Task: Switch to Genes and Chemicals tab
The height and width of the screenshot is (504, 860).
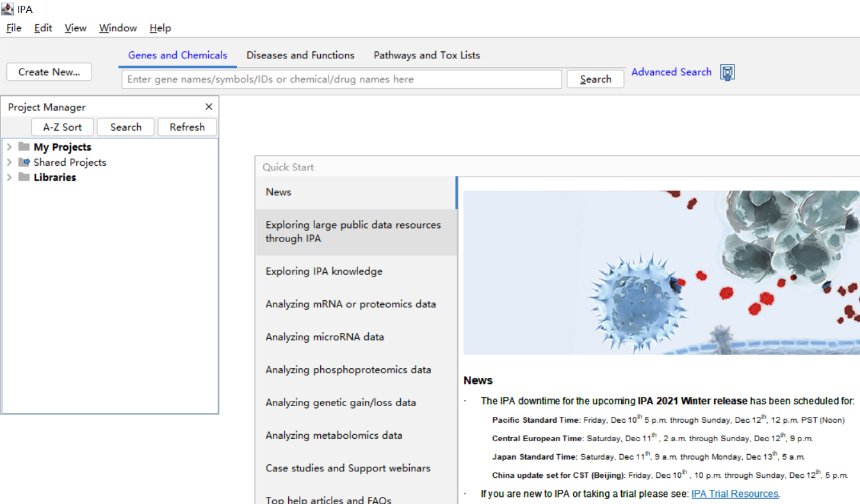Action: pyautogui.click(x=177, y=55)
